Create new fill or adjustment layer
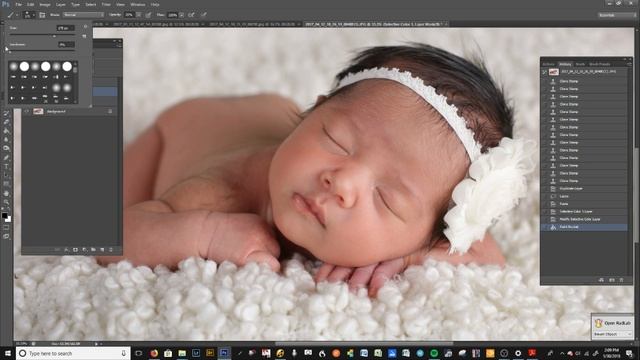The height and width of the screenshot is (360, 640). 84,249
